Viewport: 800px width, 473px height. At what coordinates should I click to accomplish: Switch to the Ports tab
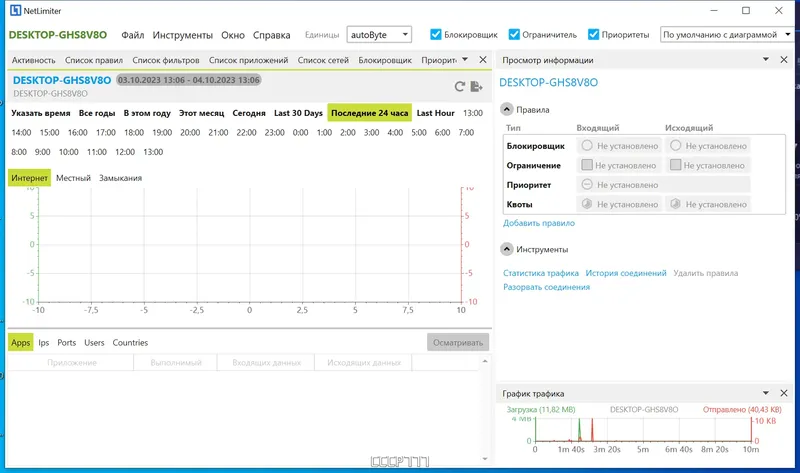[x=66, y=342]
